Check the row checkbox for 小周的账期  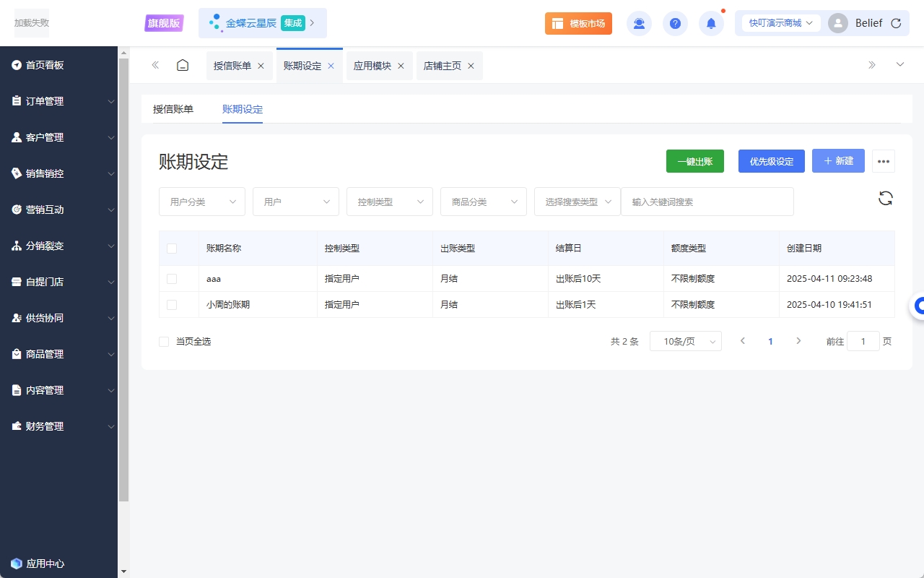point(172,305)
